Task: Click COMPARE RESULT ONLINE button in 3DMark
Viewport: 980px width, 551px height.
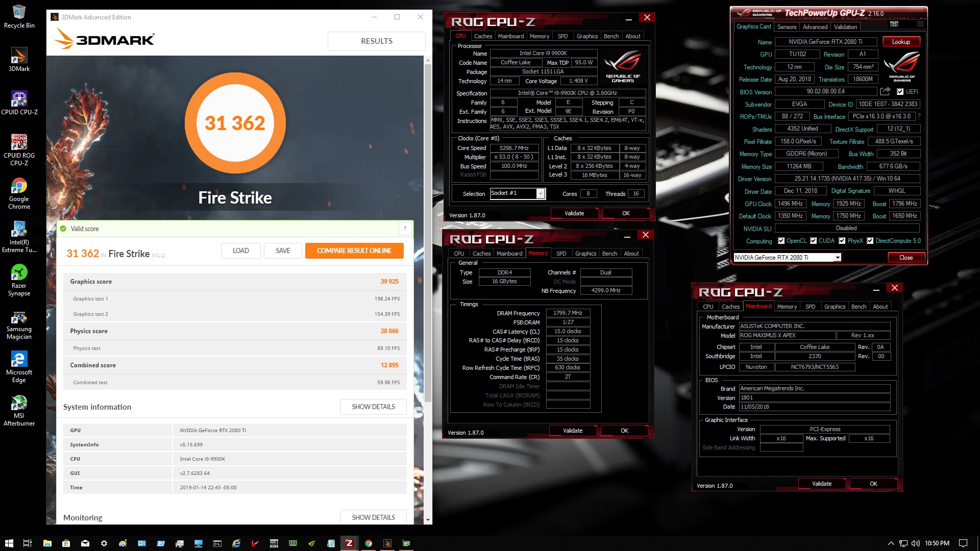Action: pos(353,251)
